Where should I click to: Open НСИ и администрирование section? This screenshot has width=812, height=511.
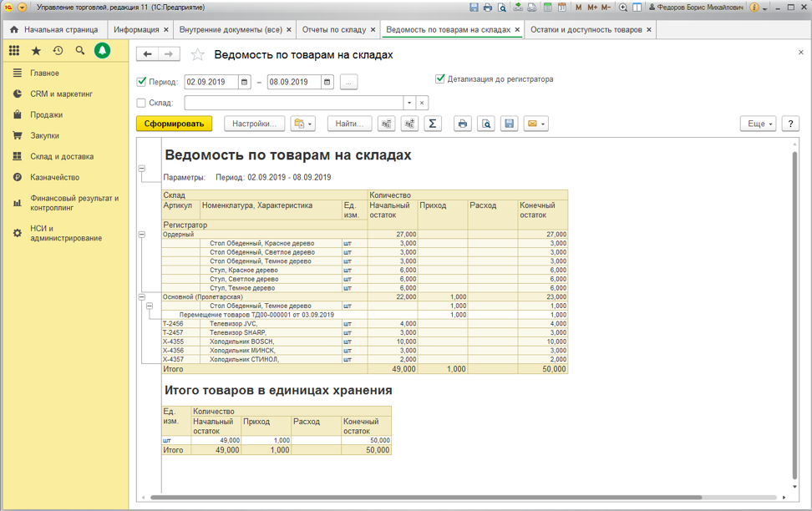pos(66,233)
